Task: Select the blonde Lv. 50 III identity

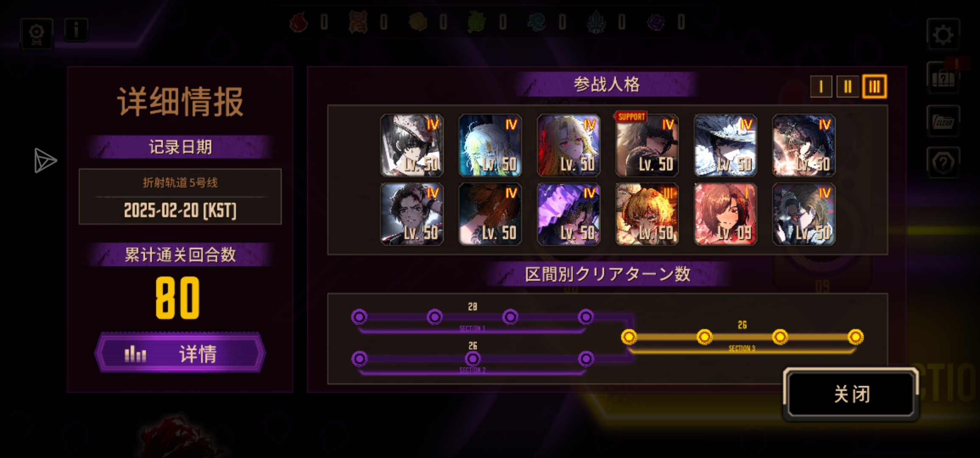Action: [x=647, y=214]
